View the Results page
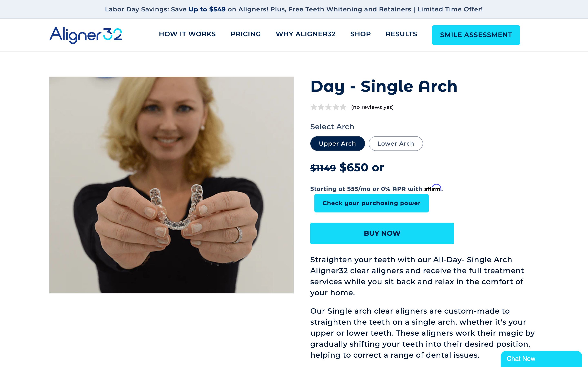Image resolution: width=588 pixels, height=367 pixels. 401,34
